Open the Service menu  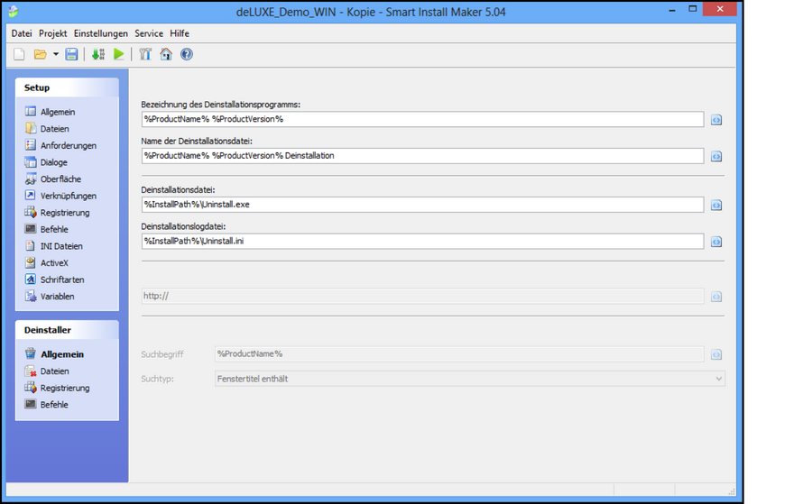[149, 33]
